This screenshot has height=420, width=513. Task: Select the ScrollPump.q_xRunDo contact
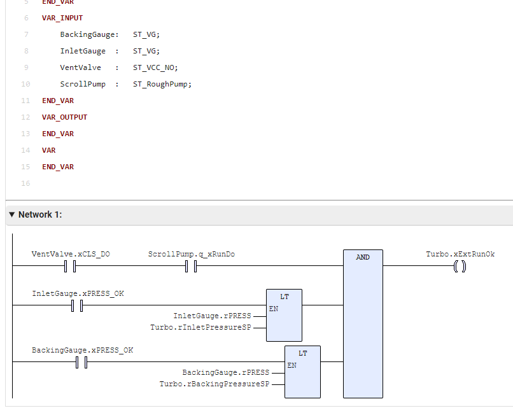point(191,266)
